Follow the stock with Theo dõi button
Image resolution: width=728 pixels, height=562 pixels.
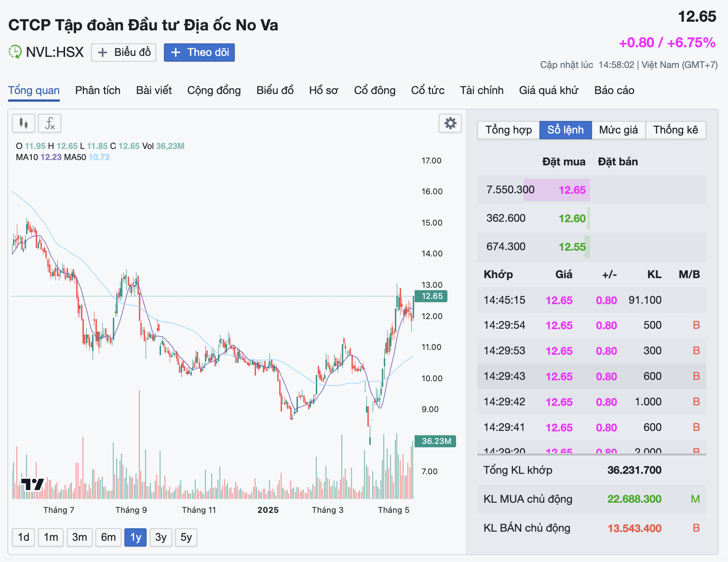point(199,53)
